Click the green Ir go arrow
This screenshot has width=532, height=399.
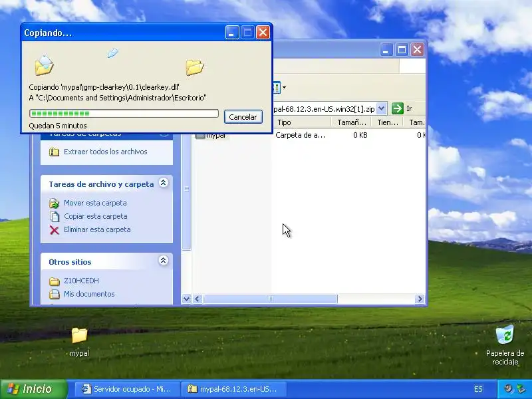(397, 108)
